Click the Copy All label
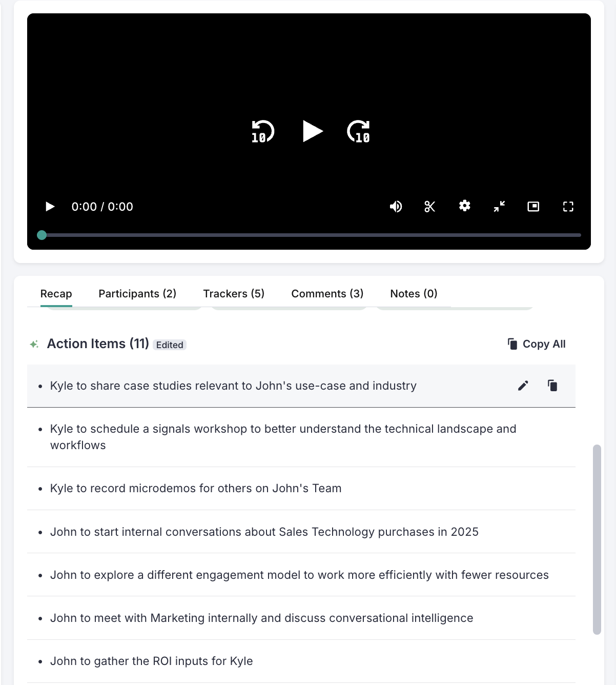The height and width of the screenshot is (685, 616). tap(544, 344)
